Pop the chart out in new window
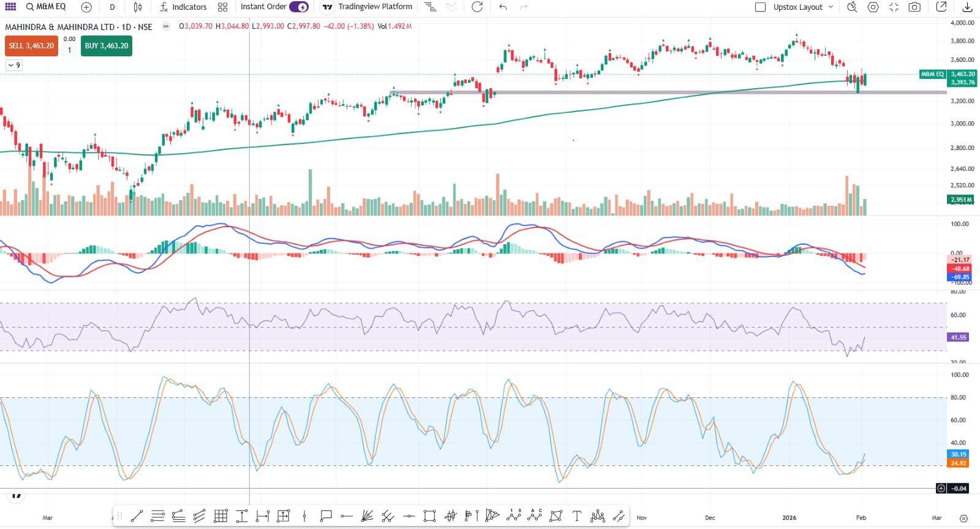Screen dimensions: 980x529 pyautogui.click(x=941, y=7)
